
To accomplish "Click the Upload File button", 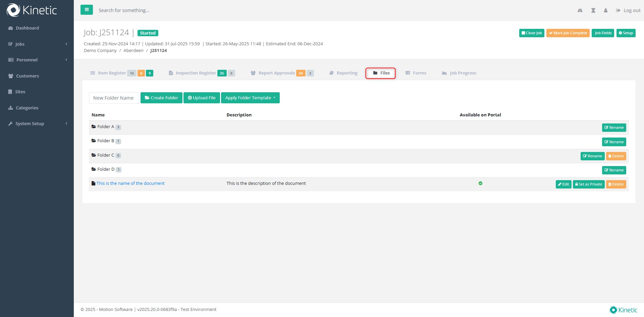I will pyautogui.click(x=202, y=98).
